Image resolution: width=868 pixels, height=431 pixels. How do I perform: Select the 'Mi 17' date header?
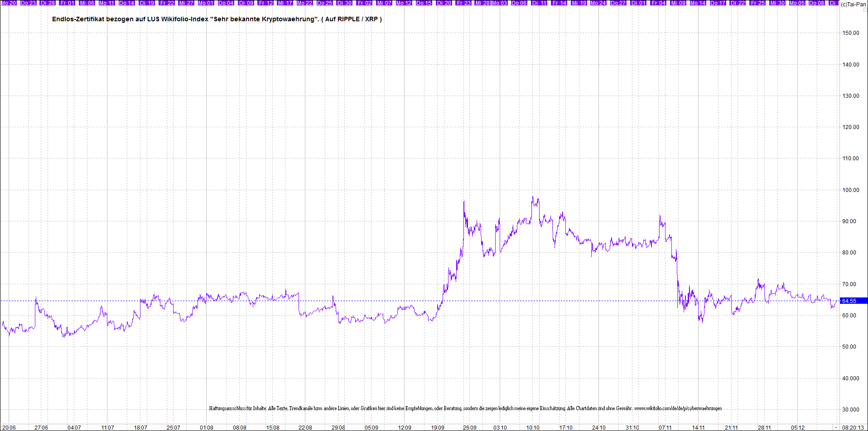[x=285, y=3]
